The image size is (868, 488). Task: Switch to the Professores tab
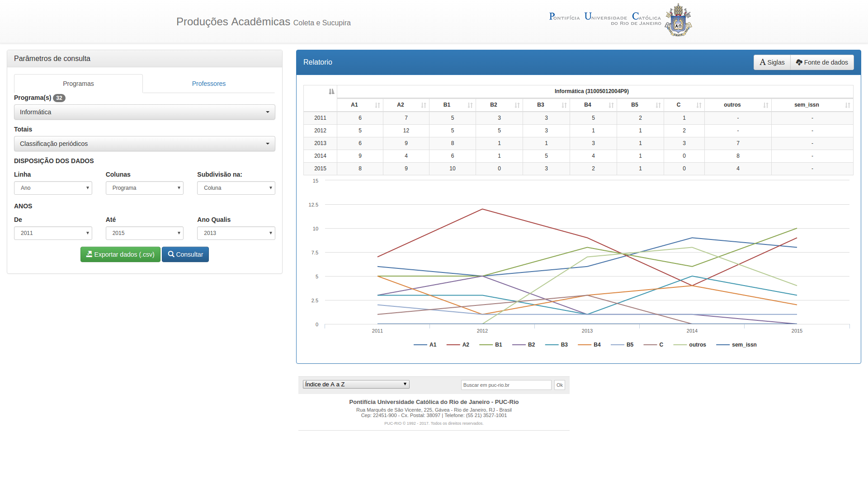tap(208, 84)
